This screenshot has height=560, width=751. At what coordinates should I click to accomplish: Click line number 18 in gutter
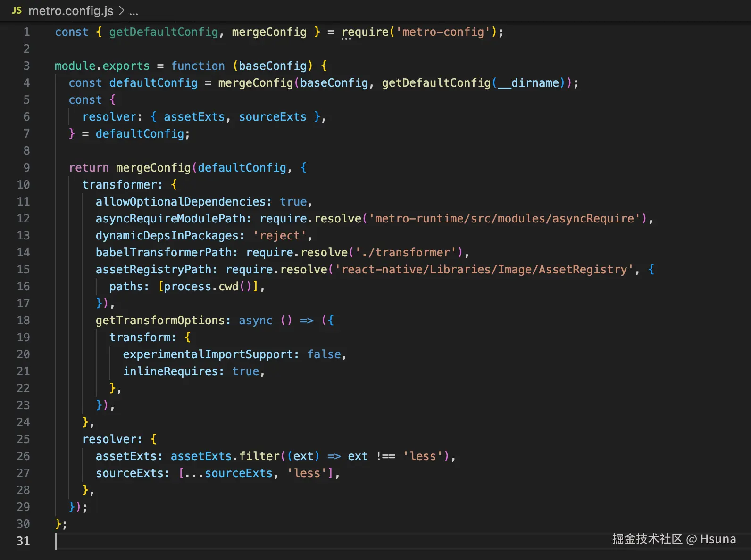click(x=23, y=321)
